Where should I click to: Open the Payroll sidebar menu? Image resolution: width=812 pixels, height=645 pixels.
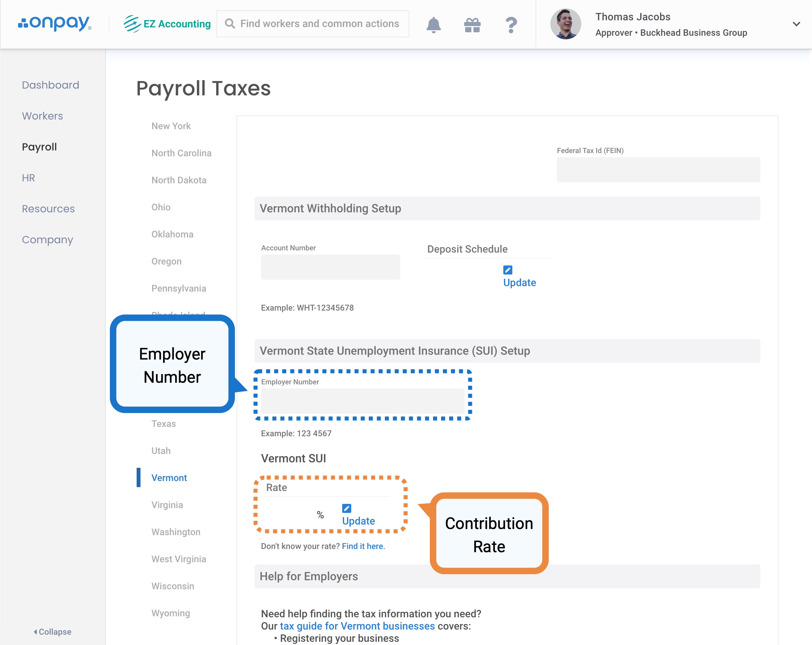pos(39,147)
